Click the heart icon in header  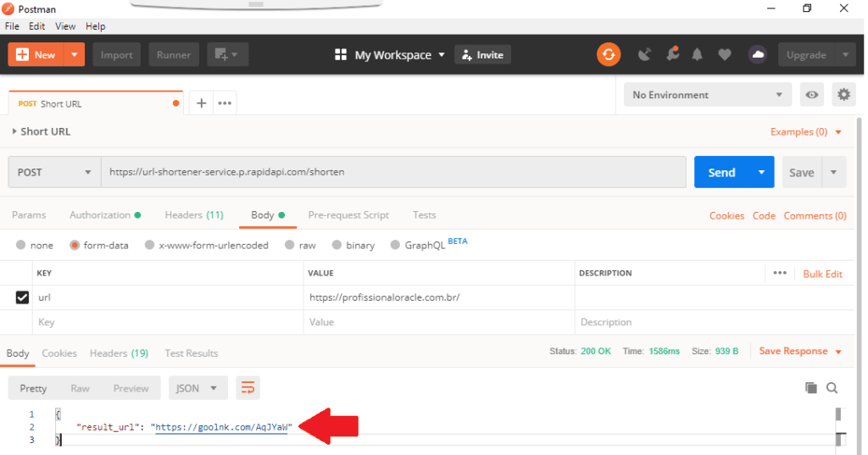[725, 55]
